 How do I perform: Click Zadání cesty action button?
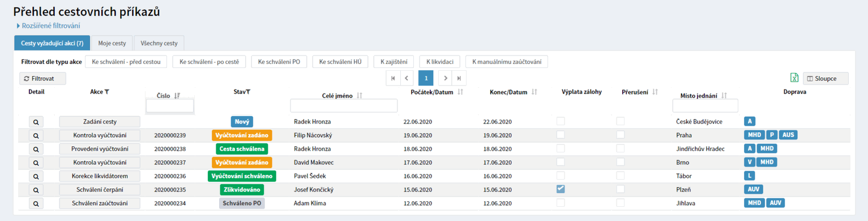click(100, 122)
